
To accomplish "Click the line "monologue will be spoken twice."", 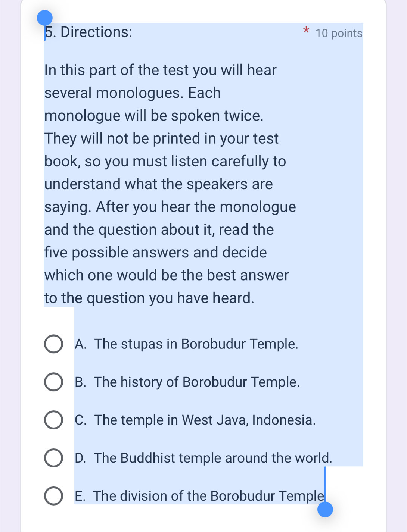I will click(x=154, y=116).
